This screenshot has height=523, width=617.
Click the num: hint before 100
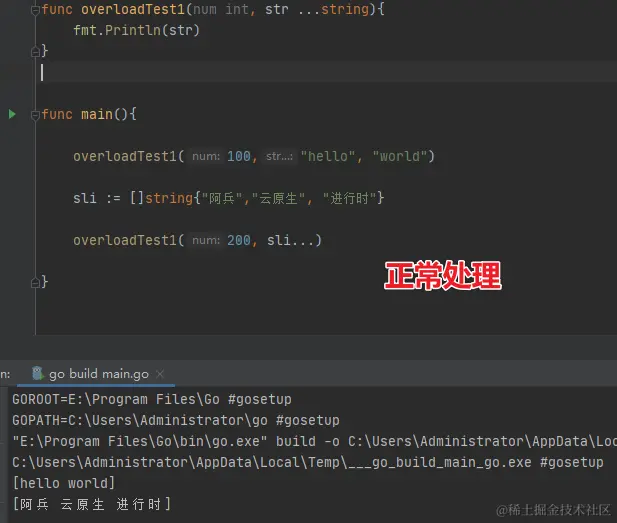[206, 156]
